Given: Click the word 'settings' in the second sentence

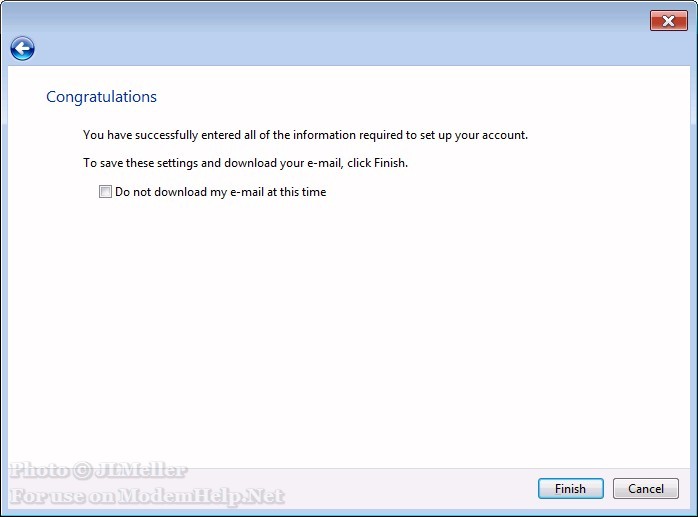Looking at the screenshot, I should click(x=179, y=162).
